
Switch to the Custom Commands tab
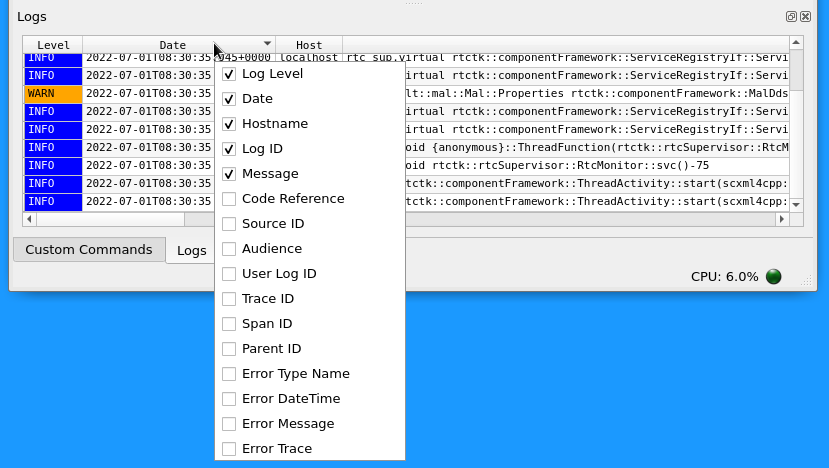pyautogui.click(x=88, y=250)
